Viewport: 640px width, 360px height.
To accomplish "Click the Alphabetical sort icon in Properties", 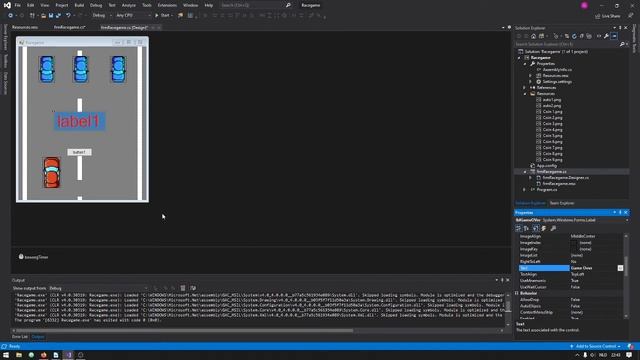I will (x=526, y=229).
